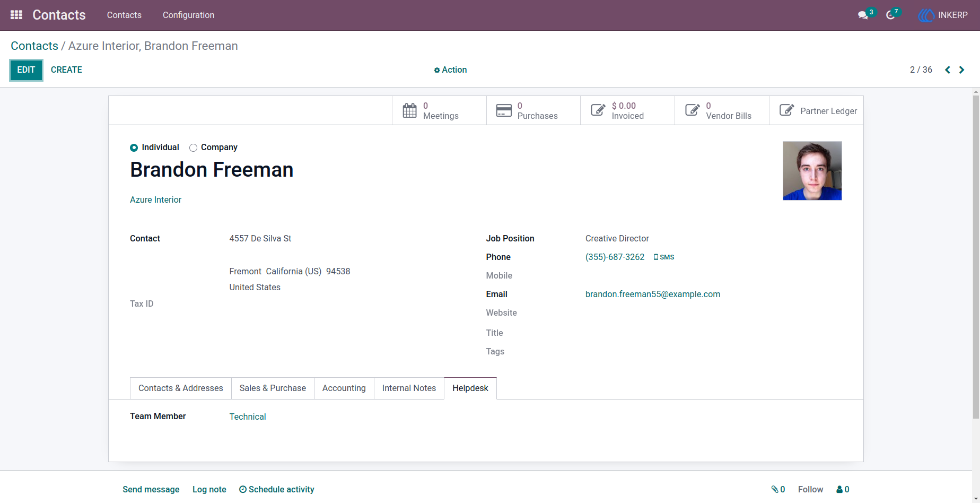Toggle Follow for this contact
Image resolution: width=980 pixels, height=503 pixels.
(810, 489)
